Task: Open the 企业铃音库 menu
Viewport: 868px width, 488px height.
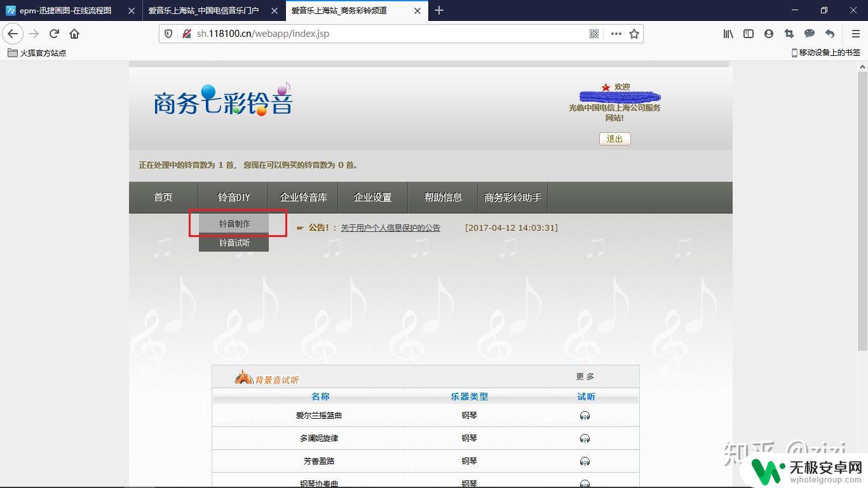Action: point(304,198)
